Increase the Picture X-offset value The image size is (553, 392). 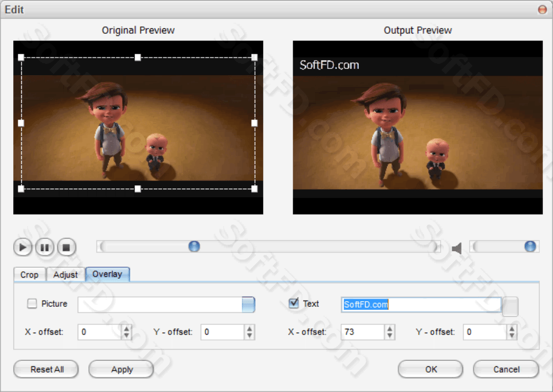coord(127,328)
